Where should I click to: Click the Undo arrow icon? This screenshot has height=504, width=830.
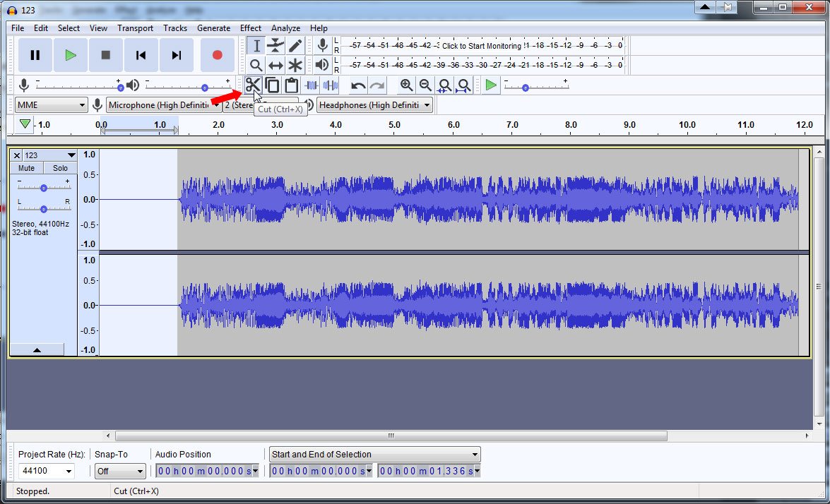pyautogui.click(x=358, y=85)
